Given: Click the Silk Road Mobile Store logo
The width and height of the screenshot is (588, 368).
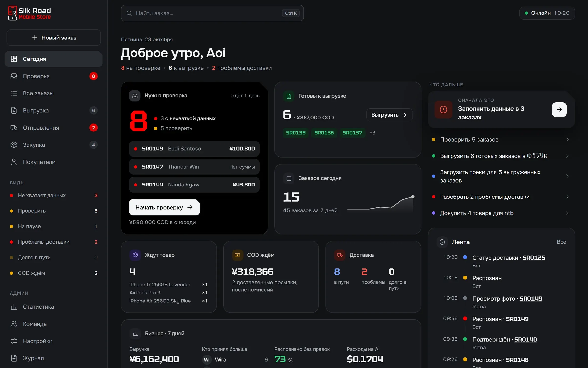Looking at the screenshot, I should [29, 13].
